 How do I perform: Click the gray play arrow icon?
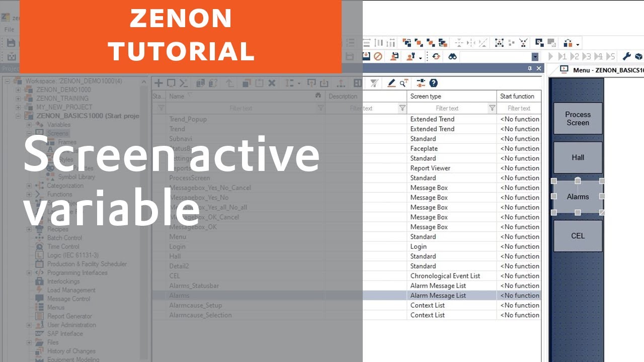click(x=550, y=56)
